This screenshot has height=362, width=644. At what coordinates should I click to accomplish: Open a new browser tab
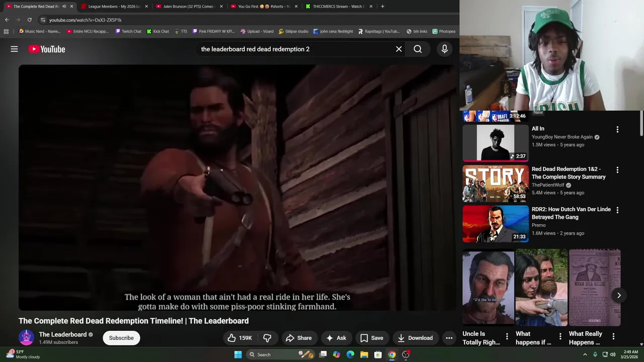click(382, 7)
